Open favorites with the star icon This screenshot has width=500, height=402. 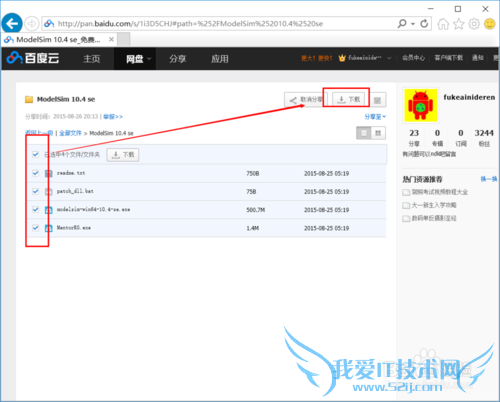coord(459,24)
